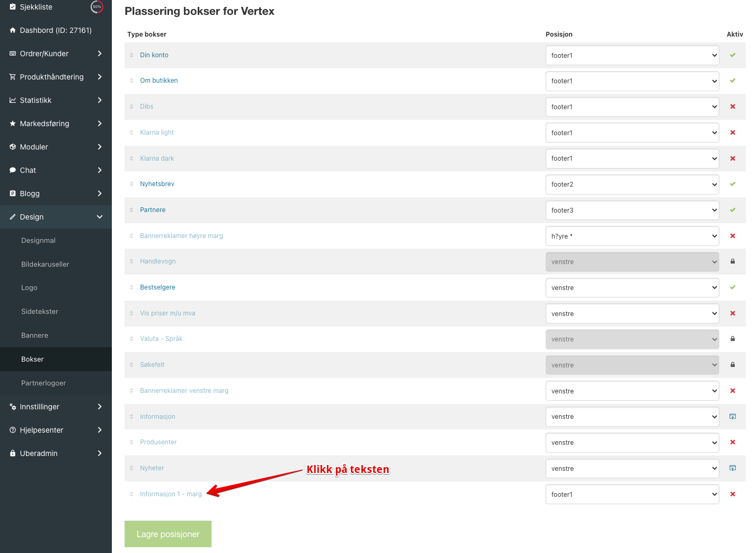
Task: Click the star icon beside Markedsføring
Action: pos(13,124)
